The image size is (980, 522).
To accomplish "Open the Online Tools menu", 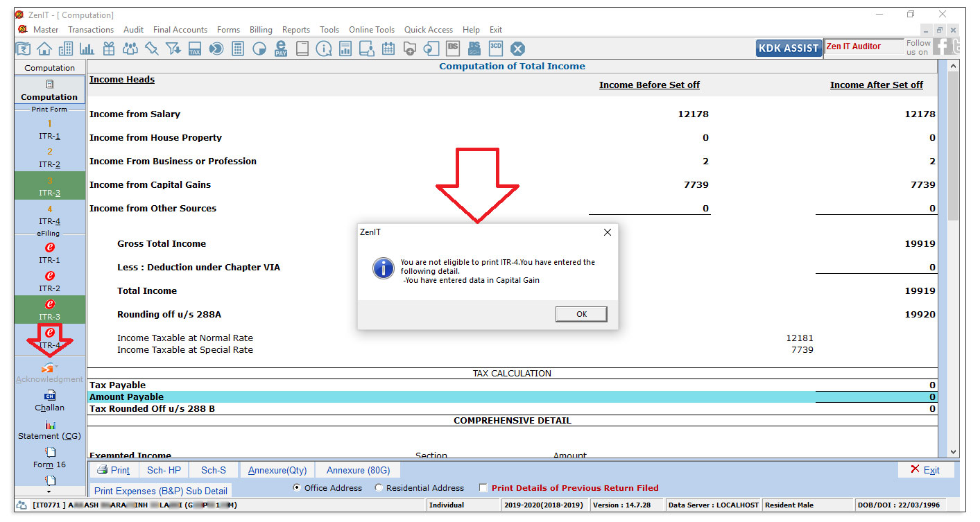I will click(372, 30).
